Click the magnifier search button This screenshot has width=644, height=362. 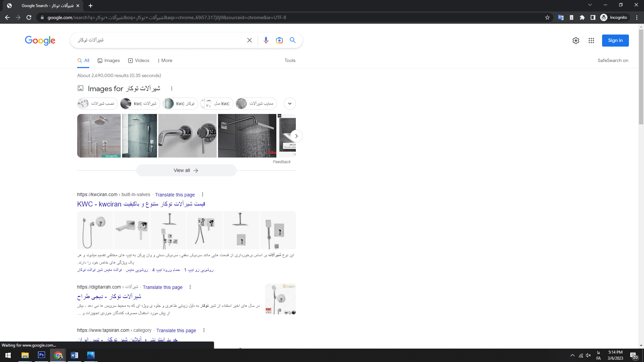pyautogui.click(x=293, y=40)
